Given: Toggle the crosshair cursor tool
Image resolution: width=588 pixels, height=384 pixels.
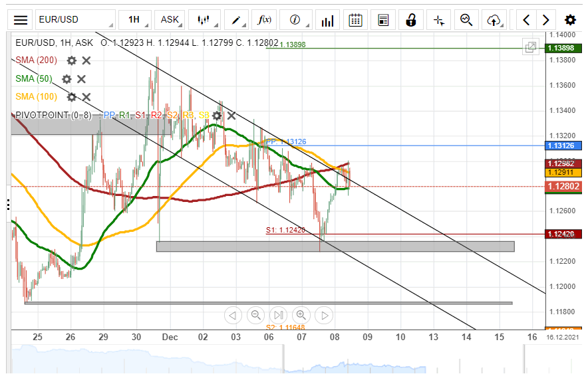Looking at the screenshot, I should click(x=438, y=20).
